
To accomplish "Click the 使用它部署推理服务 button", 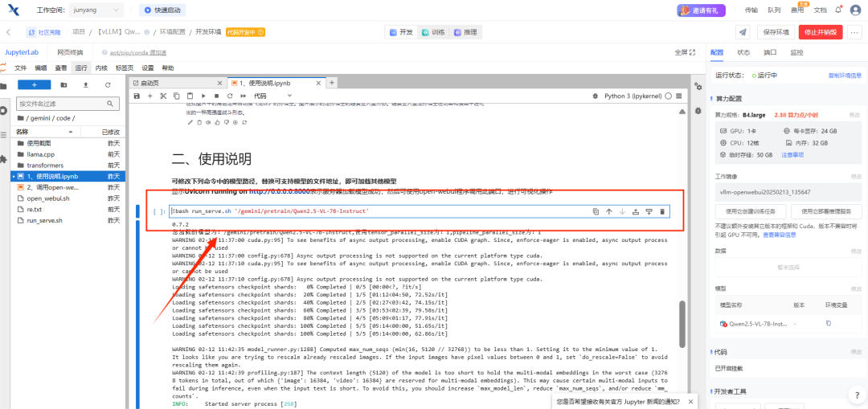I will (x=828, y=211).
